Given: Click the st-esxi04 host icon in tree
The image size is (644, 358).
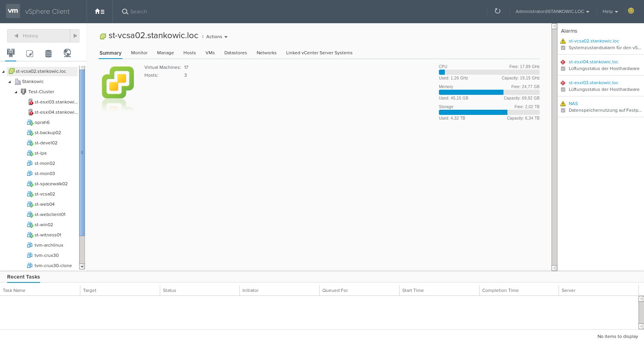Looking at the screenshot, I should [31, 112].
